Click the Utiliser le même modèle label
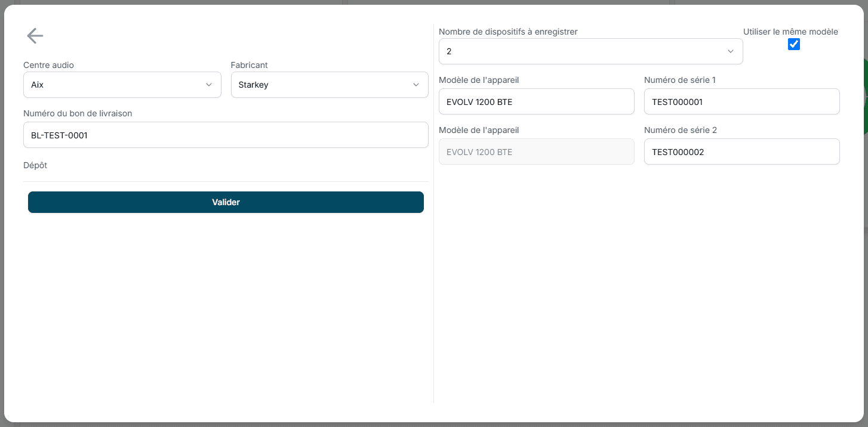 point(791,32)
